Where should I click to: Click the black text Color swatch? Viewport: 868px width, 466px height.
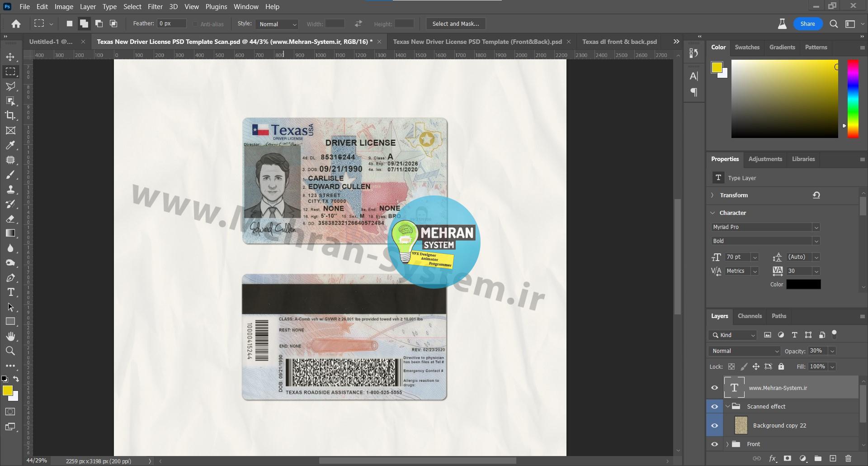coord(803,285)
